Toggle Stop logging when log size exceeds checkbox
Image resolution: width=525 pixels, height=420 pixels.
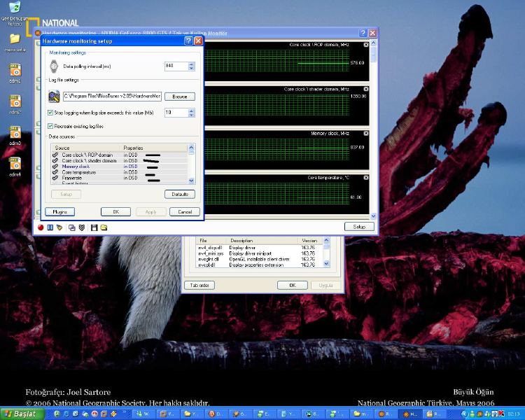click(50, 113)
